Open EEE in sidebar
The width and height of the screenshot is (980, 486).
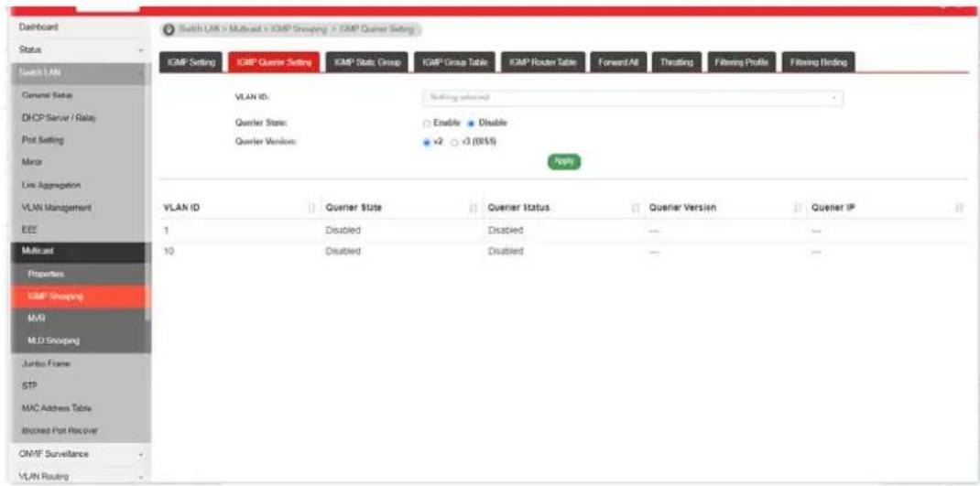point(78,229)
